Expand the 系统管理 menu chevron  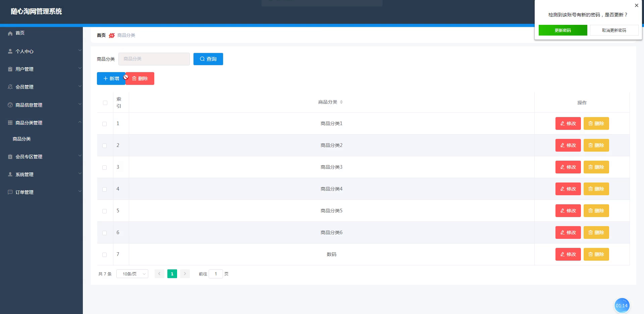80,173
